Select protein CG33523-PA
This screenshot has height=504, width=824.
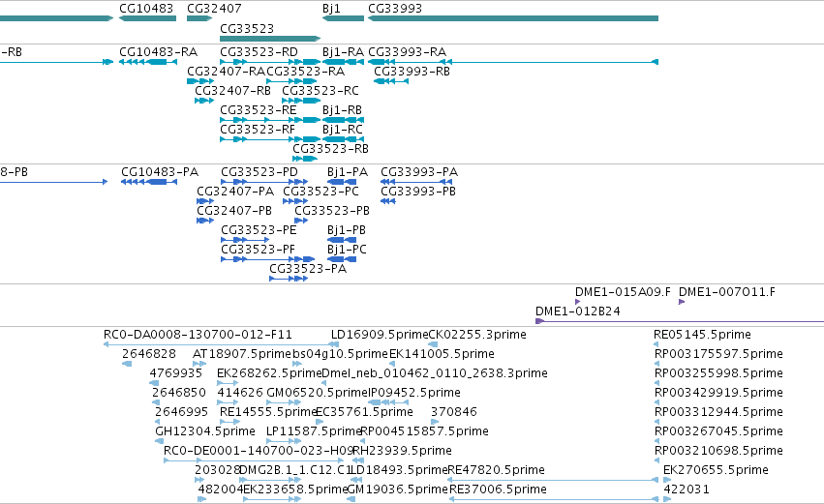pyautogui.click(x=289, y=279)
